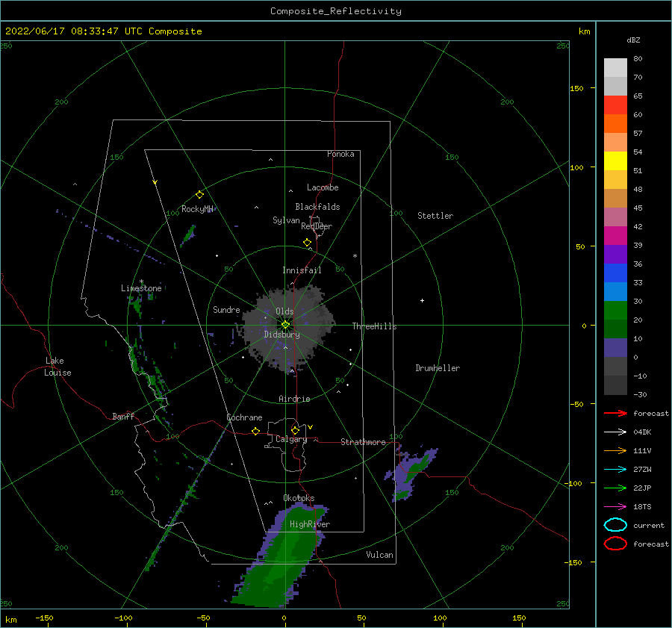Click the yellow diamond marker near RockyMH
The image size is (672, 628).
click(199, 195)
